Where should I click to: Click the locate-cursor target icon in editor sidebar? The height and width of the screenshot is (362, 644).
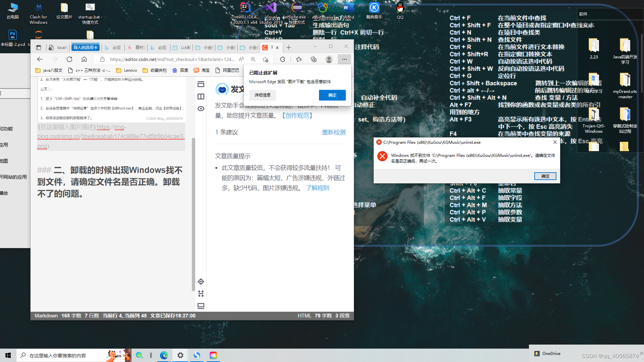click(201, 282)
